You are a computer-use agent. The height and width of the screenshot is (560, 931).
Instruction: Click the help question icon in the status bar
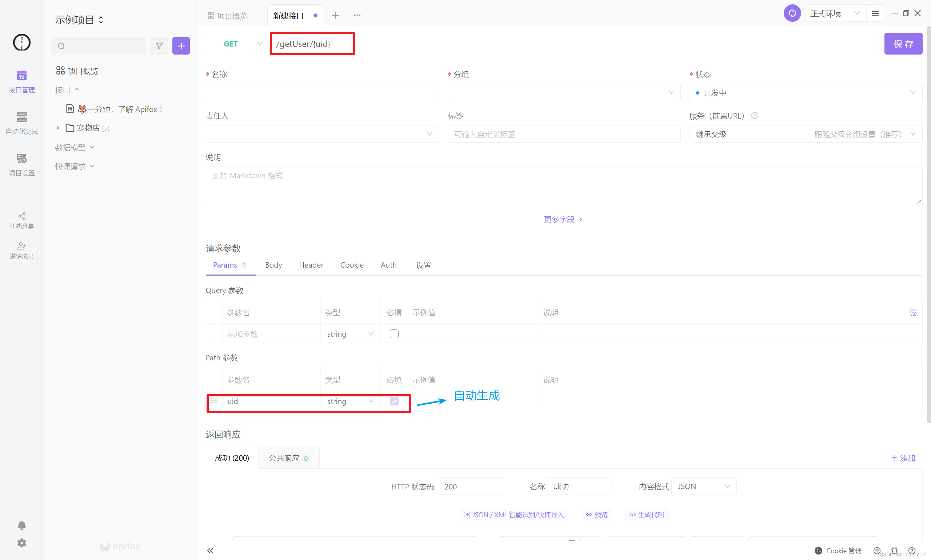pos(912,551)
